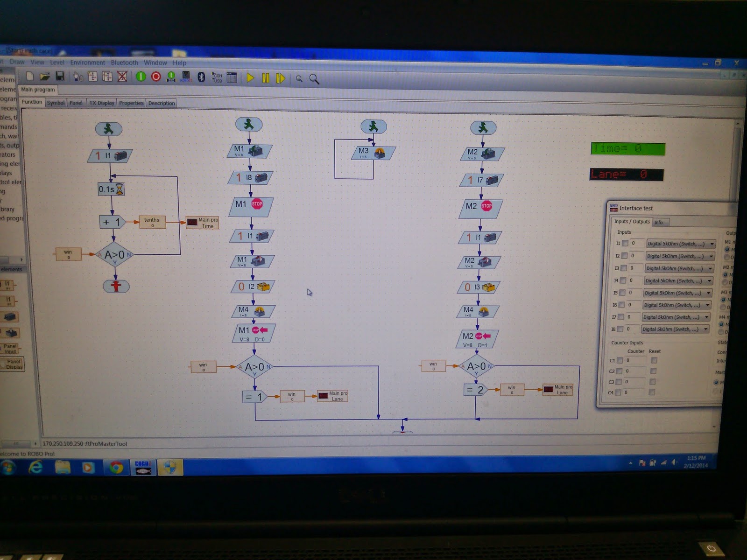
Task: Click the green Time display on the canvas
Action: tap(628, 148)
